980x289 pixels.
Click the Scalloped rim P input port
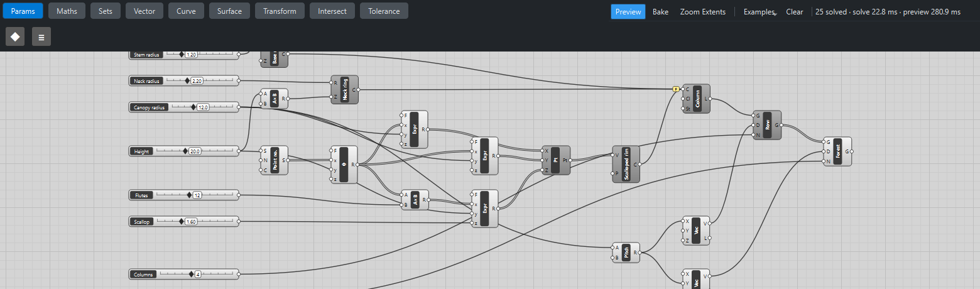pos(612,173)
